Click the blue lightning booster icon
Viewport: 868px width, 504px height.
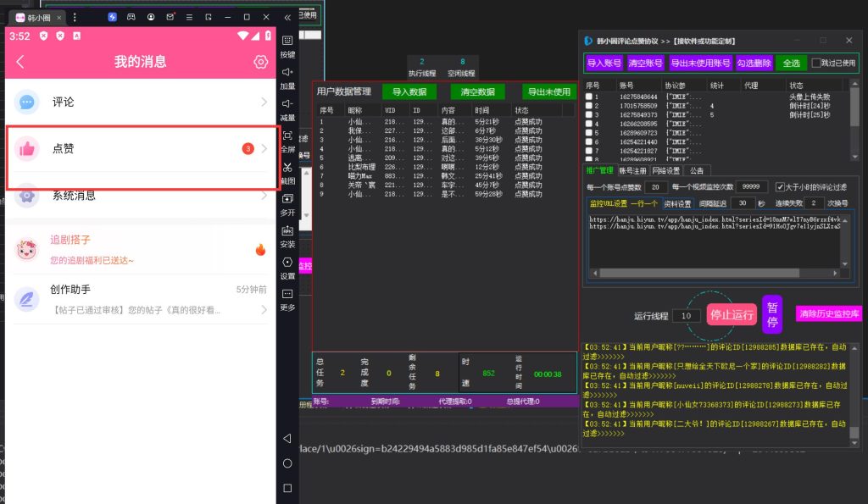point(112,17)
